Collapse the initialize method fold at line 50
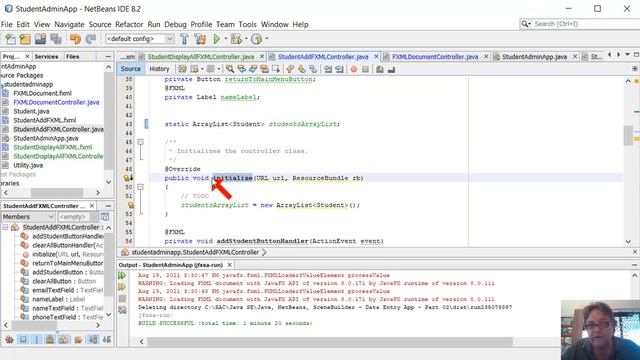The width and height of the screenshot is (640, 360). pyautogui.click(x=140, y=187)
